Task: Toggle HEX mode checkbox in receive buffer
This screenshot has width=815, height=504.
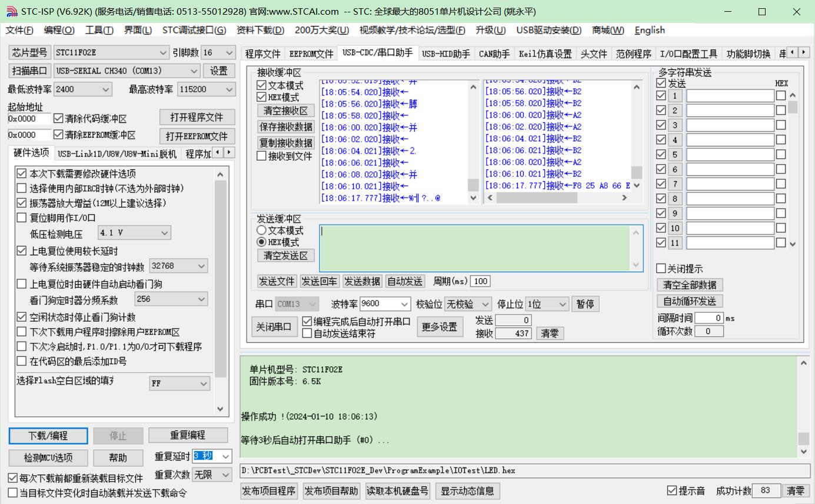Action: point(262,97)
